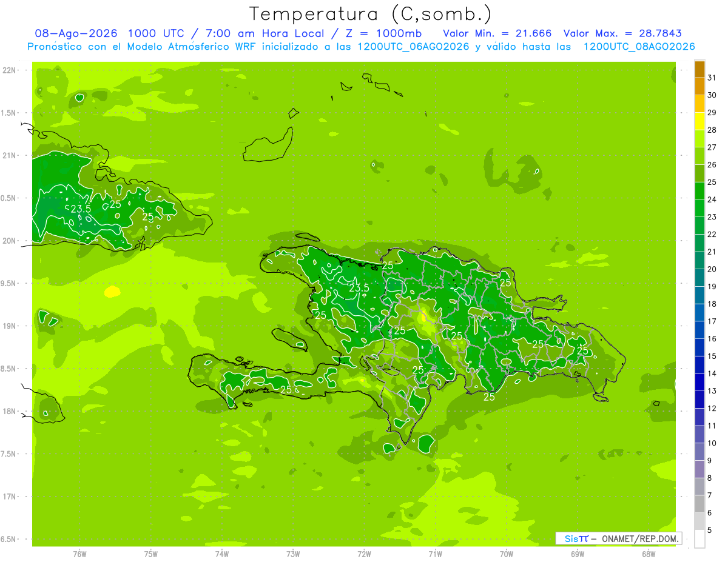
Task: Pick the green legend swatch between 24 and 25
Action: pyautogui.click(x=699, y=191)
